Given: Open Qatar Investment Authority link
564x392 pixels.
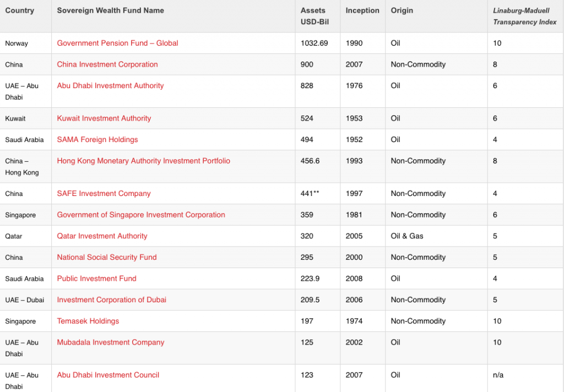Looking at the screenshot, I should (x=102, y=236).
